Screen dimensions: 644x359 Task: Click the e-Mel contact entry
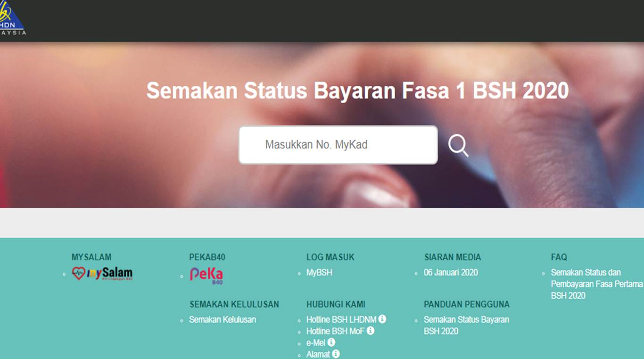pos(316,343)
